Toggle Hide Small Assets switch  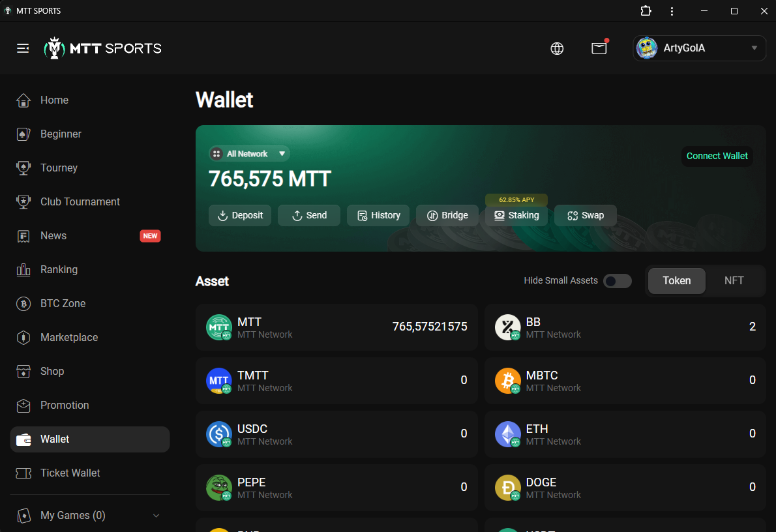point(617,281)
